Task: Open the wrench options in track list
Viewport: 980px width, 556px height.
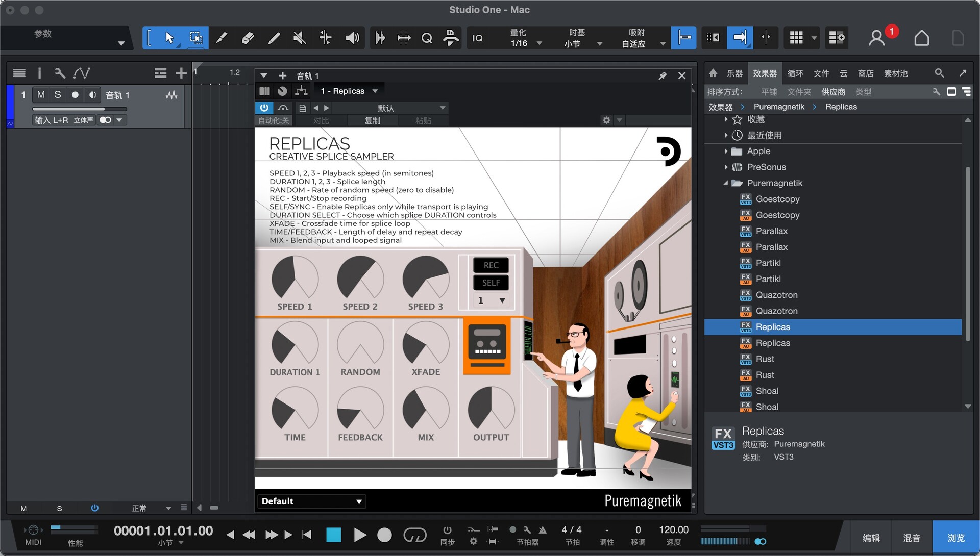Action: tap(60, 73)
